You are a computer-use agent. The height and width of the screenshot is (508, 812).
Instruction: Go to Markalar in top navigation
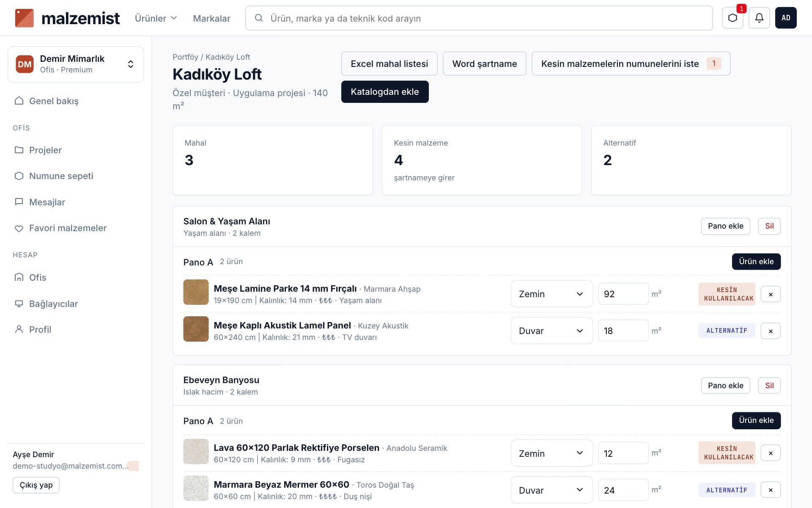point(211,18)
